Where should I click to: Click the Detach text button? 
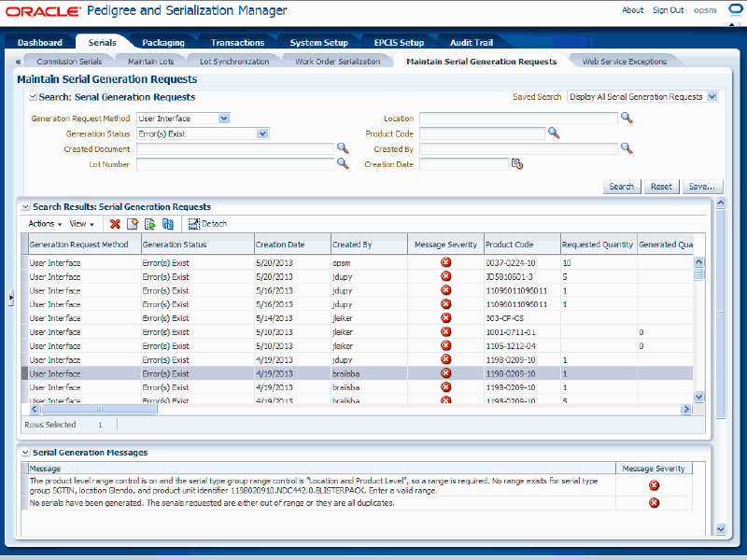(214, 224)
